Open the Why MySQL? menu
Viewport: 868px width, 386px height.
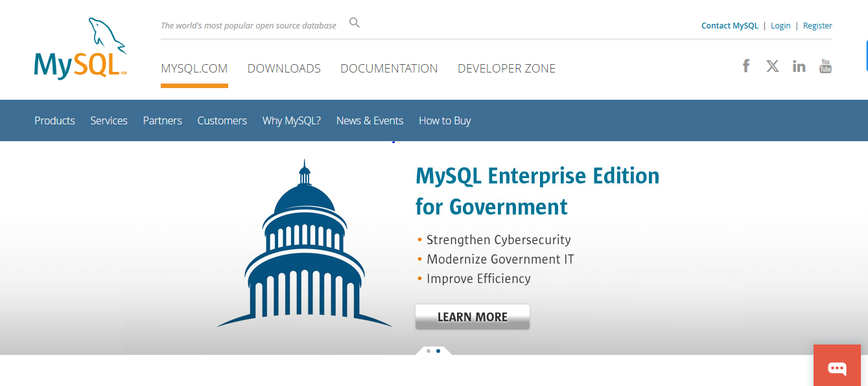pyautogui.click(x=291, y=120)
